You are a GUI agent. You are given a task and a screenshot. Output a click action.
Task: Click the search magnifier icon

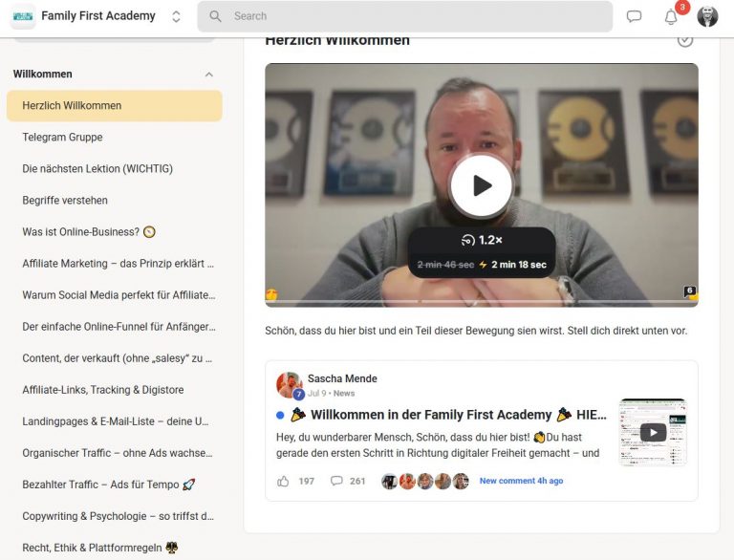[215, 16]
